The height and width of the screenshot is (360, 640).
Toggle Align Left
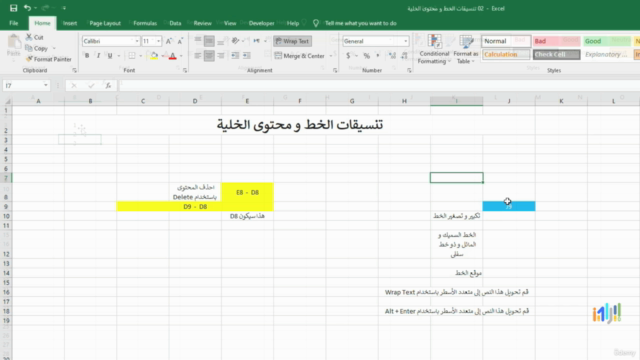[198, 56]
